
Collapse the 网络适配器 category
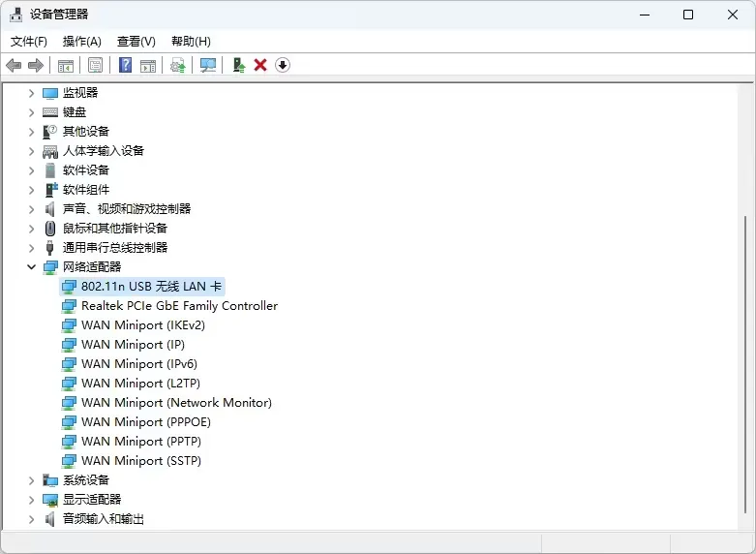coord(31,266)
